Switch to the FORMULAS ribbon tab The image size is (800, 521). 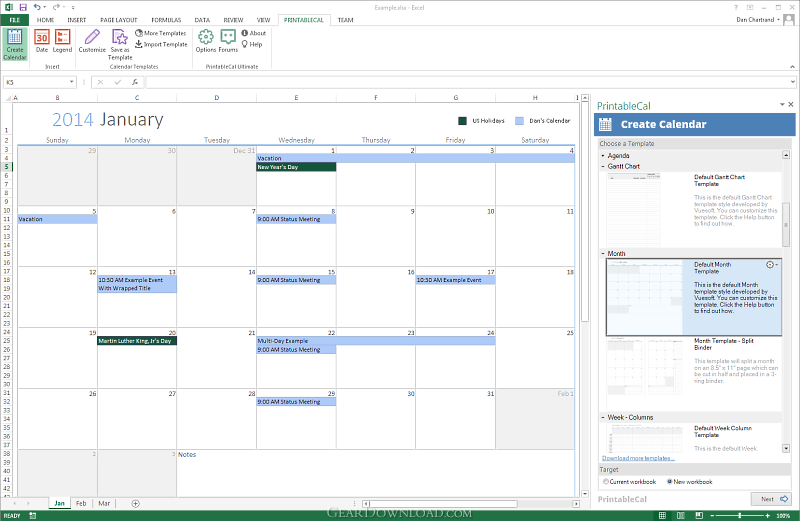tap(166, 20)
